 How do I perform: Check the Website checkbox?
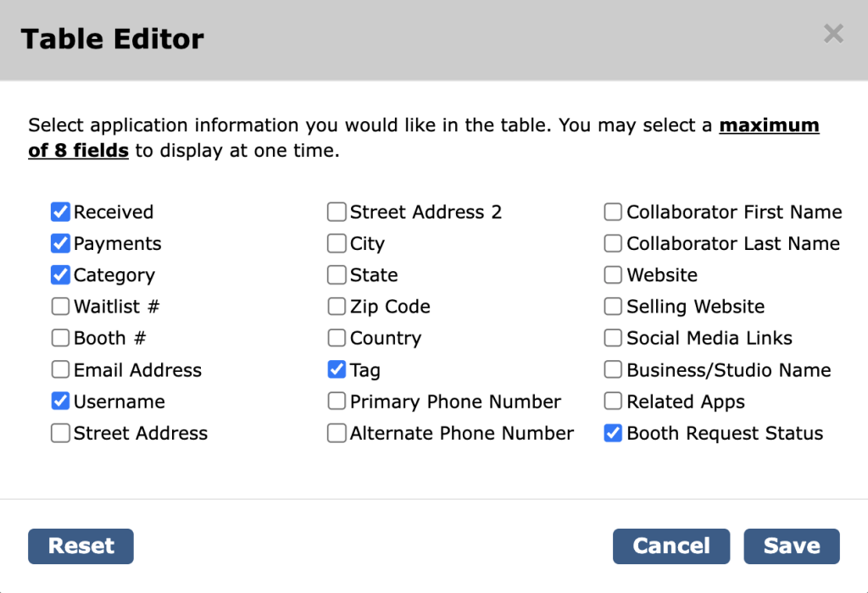613,274
